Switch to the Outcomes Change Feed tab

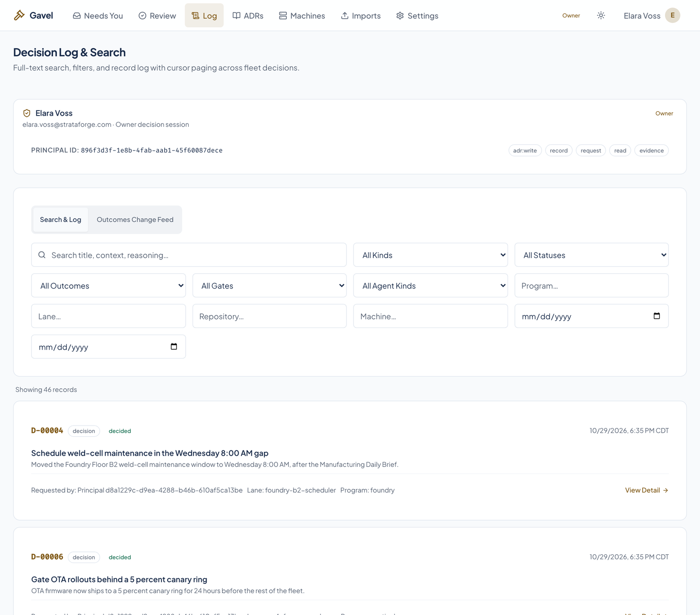(x=135, y=220)
